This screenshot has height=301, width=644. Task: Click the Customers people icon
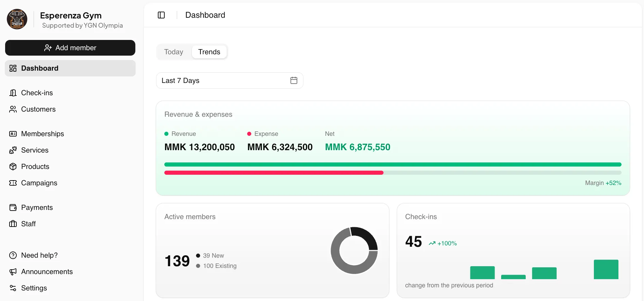click(x=13, y=109)
